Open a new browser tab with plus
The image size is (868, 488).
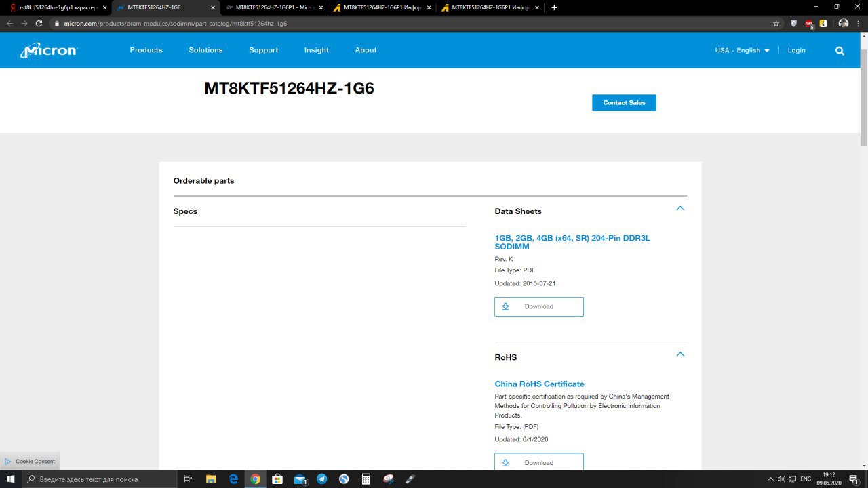(x=554, y=7)
